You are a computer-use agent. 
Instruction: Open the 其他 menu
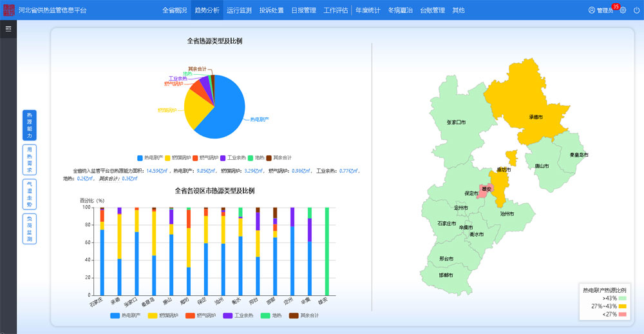point(458,10)
